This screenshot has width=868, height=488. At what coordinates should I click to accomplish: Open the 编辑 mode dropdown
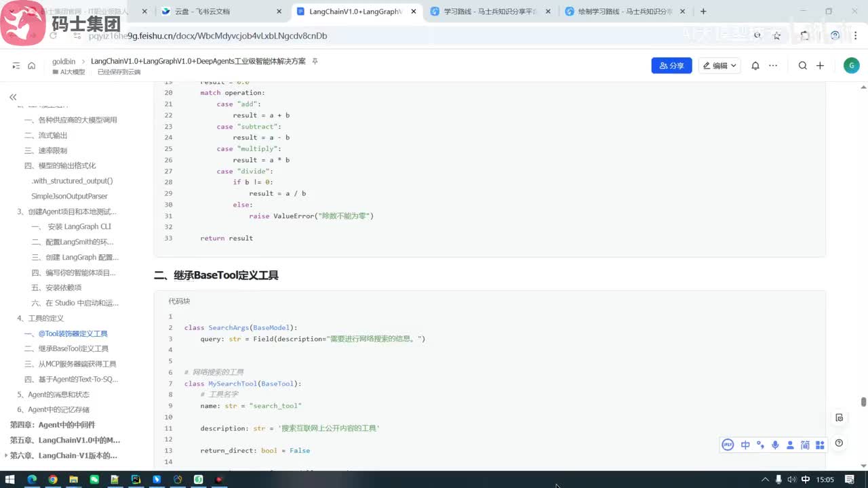719,66
